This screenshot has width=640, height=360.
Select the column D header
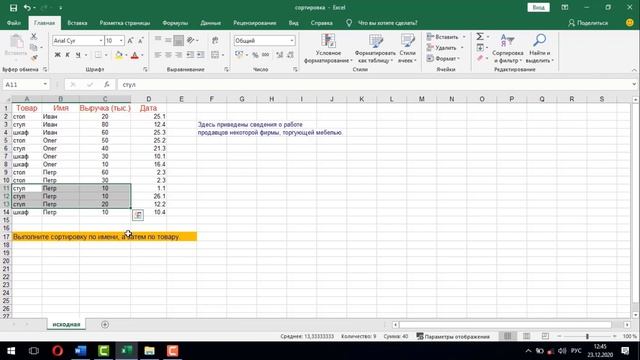[x=149, y=99]
